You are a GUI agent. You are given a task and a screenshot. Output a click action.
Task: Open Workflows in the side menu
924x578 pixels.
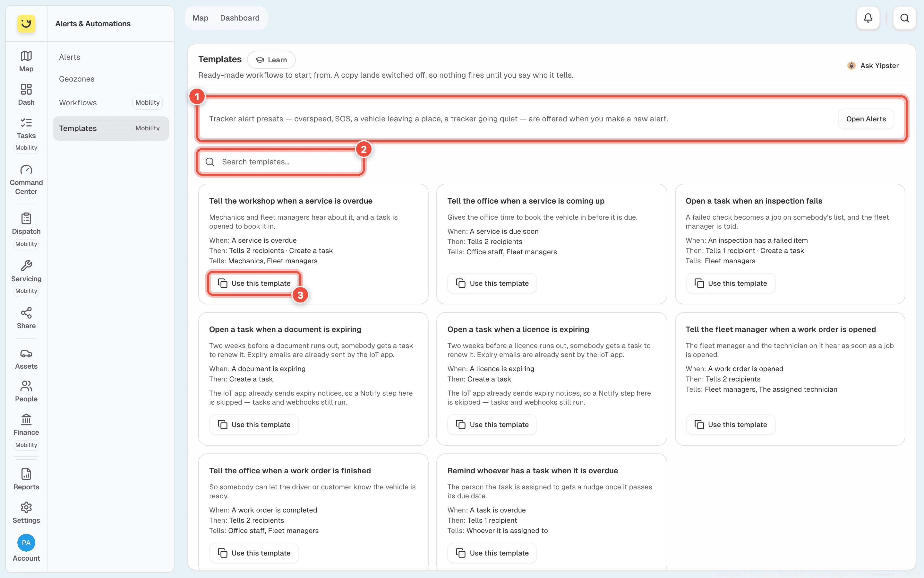point(111,102)
